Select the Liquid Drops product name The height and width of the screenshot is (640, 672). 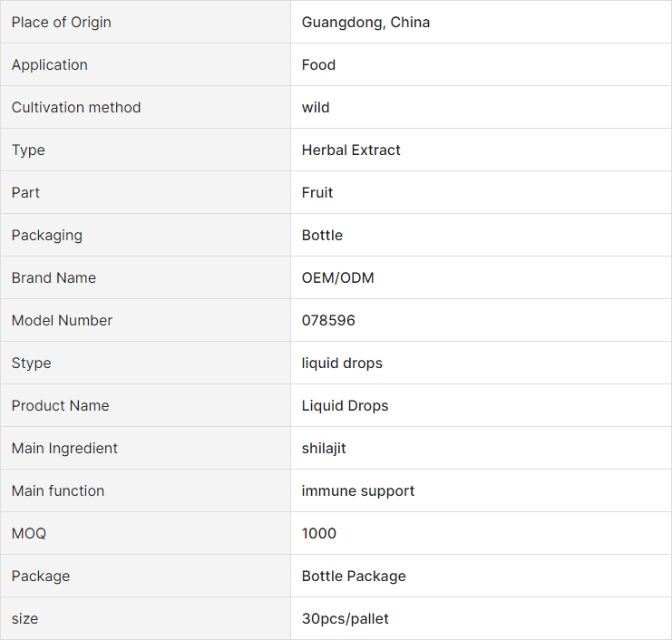pyautogui.click(x=345, y=406)
